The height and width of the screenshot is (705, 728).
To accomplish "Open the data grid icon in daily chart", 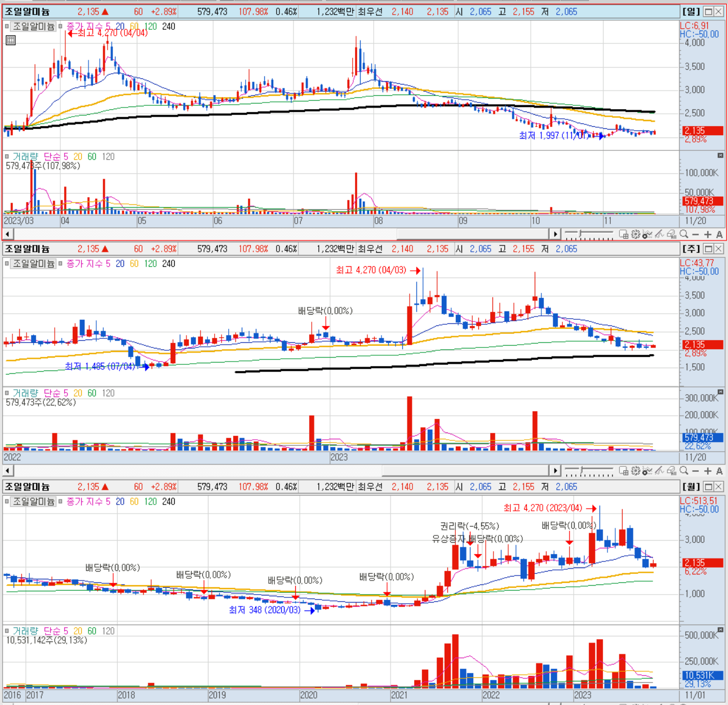I will (11, 40).
